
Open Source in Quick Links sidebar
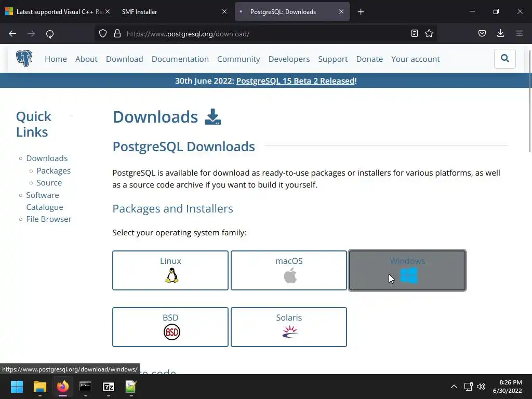(49, 182)
